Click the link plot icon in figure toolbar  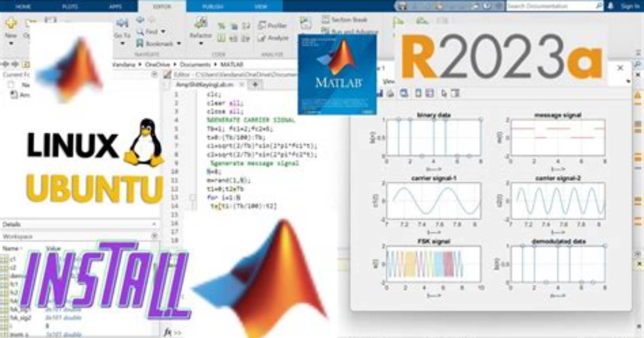(x=404, y=94)
